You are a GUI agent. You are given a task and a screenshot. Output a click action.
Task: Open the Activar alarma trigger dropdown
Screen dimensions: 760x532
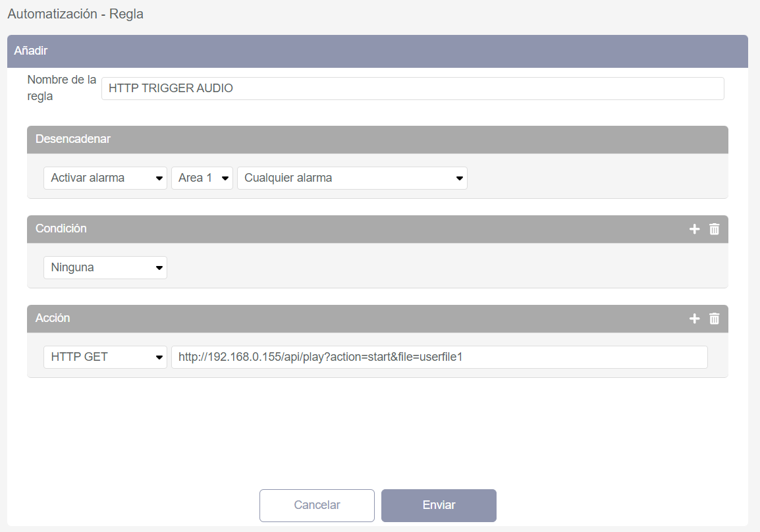coord(105,178)
